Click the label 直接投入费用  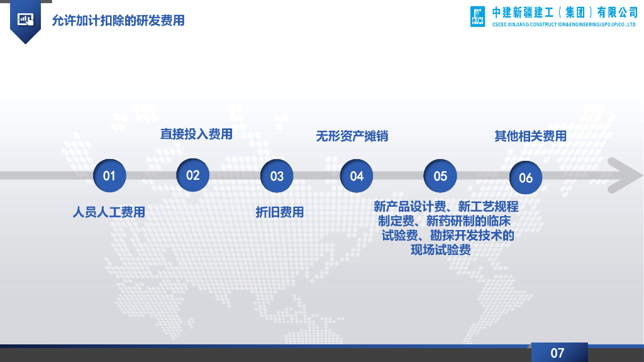pyautogui.click(x=196, y=134)
